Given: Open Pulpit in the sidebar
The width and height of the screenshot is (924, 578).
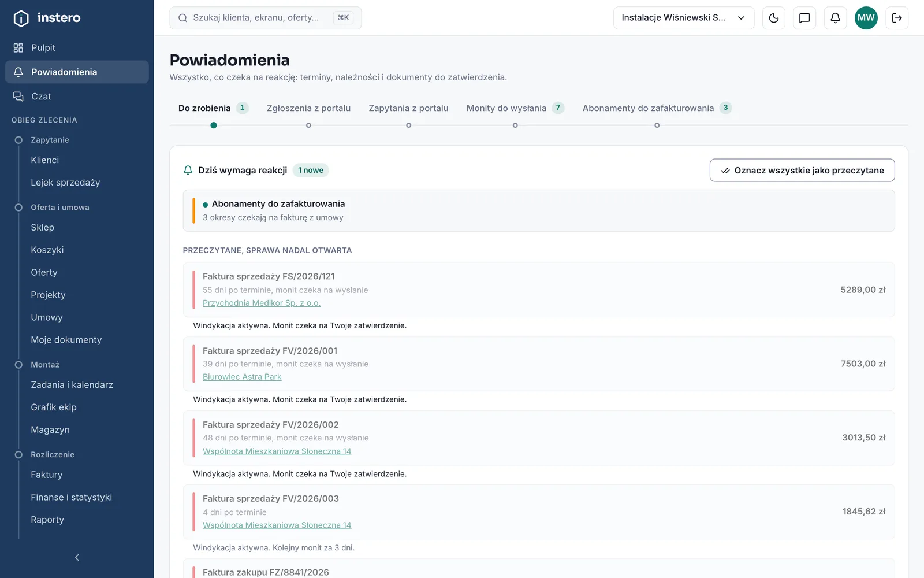Looking at the screenshot, I should point(77,47).
